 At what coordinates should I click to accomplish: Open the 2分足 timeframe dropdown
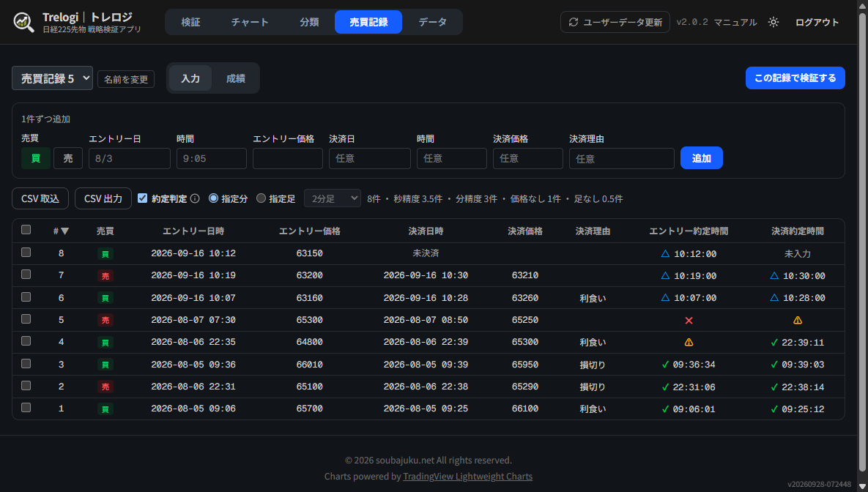tap(332, 198)
